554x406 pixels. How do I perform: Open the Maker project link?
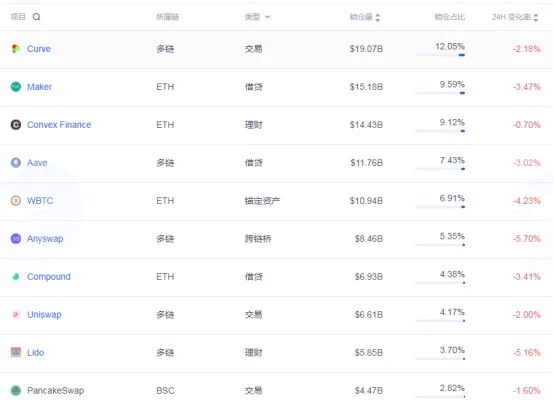(39, 87)
